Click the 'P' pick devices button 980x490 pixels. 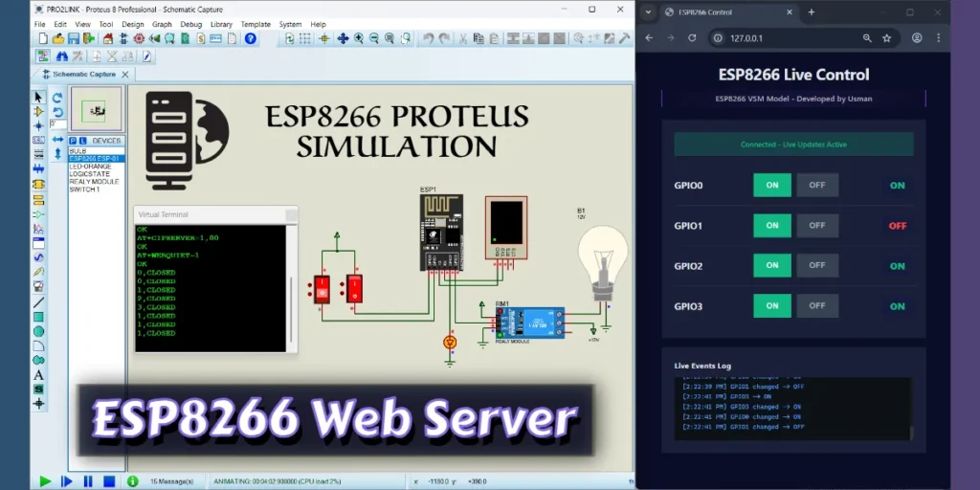point(73,142)
